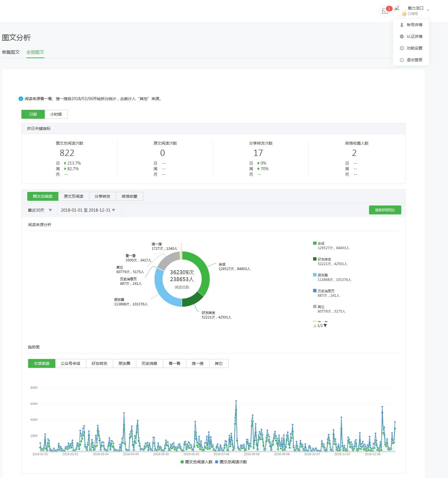The width and height of the screenshot is (448, 478).
Task: Click the blue info icon beside notice
Action: coord(21,99)
